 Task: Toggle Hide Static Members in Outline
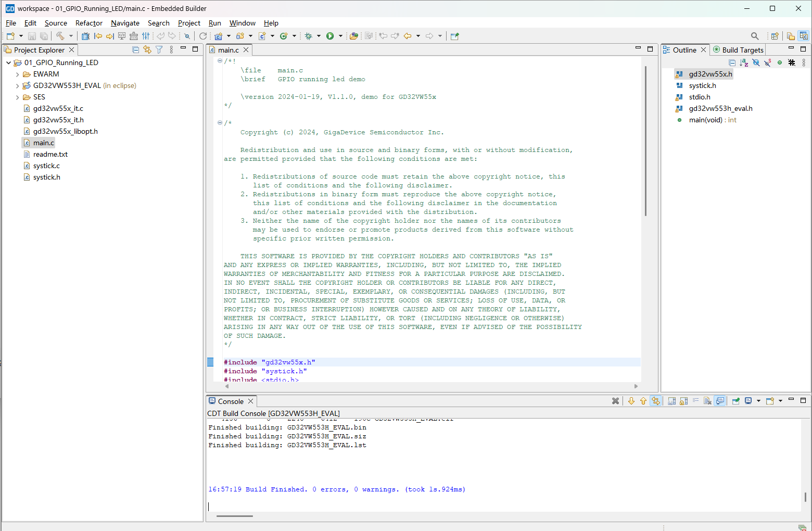tap(768, 62)
